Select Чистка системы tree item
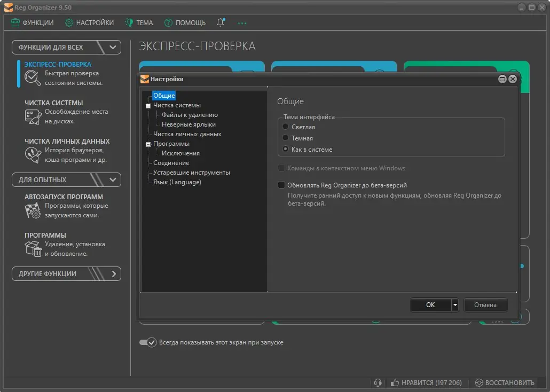This screenshot has height=392, width=550. pyautogui.click(x=177, y=105)
